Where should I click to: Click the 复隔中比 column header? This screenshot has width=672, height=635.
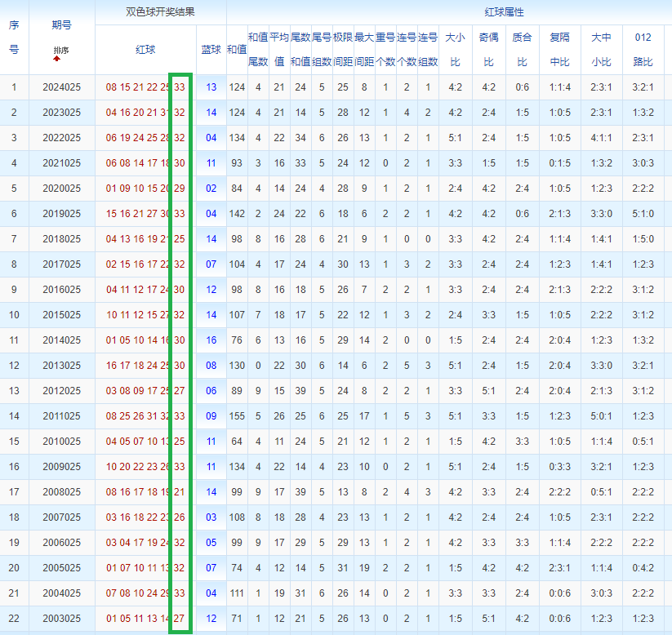pyautogui.click(x=560, y=50)
